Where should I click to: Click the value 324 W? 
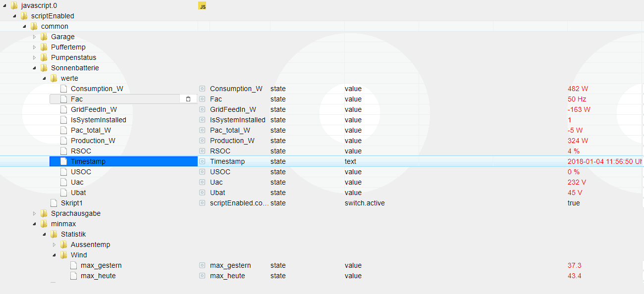coord(578,141)
